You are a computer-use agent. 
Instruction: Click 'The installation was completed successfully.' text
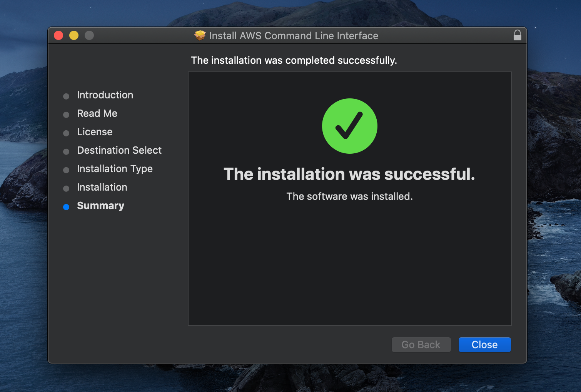[x=294, y=60]
